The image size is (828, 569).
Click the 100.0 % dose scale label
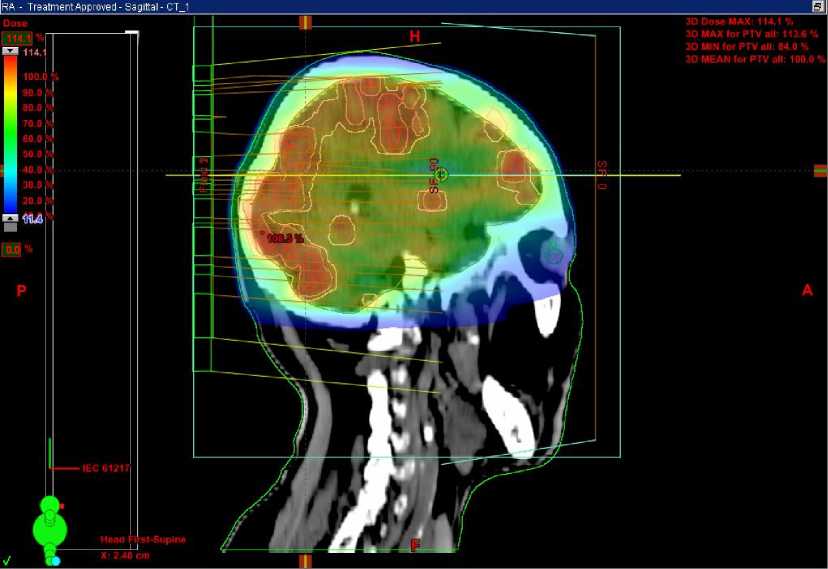41,77
